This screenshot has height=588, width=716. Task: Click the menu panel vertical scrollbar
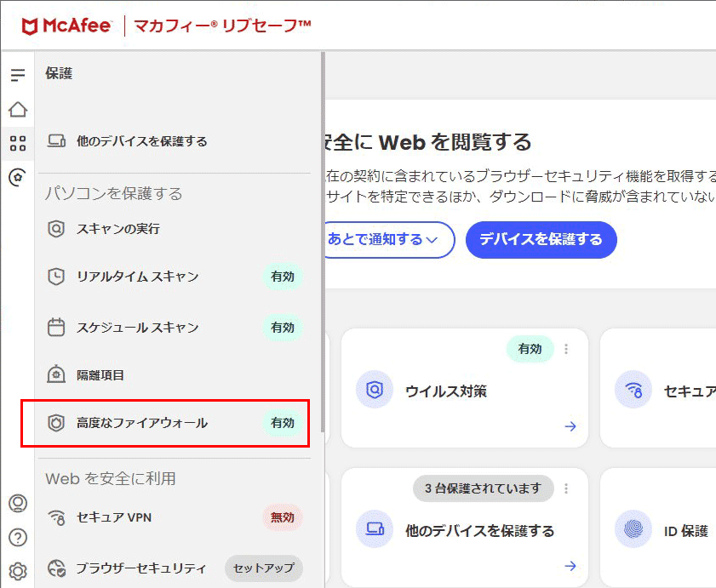coord(323,242)
